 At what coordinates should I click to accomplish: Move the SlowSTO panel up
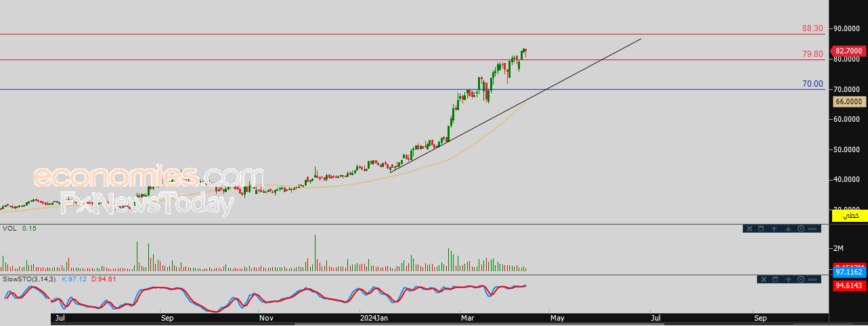788,279
